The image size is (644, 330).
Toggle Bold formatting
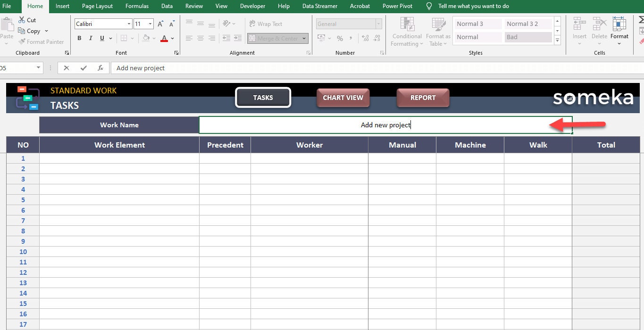[x=79, y=38]
